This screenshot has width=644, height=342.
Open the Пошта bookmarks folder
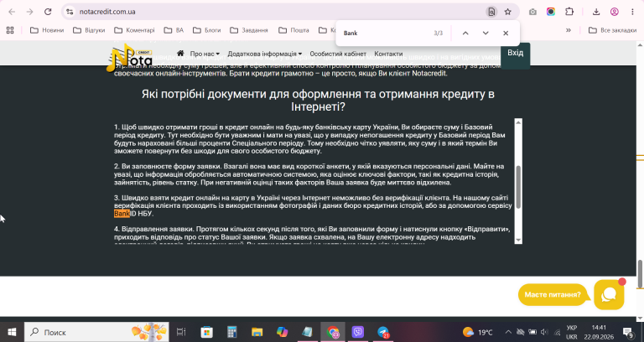[293, 30]
